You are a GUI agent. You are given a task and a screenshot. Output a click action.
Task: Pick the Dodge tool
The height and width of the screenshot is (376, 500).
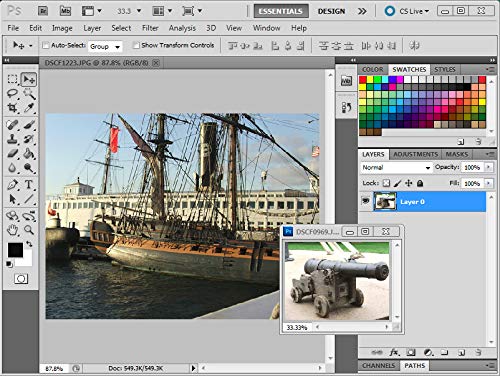pyautogui.click(x=29, y=168)
